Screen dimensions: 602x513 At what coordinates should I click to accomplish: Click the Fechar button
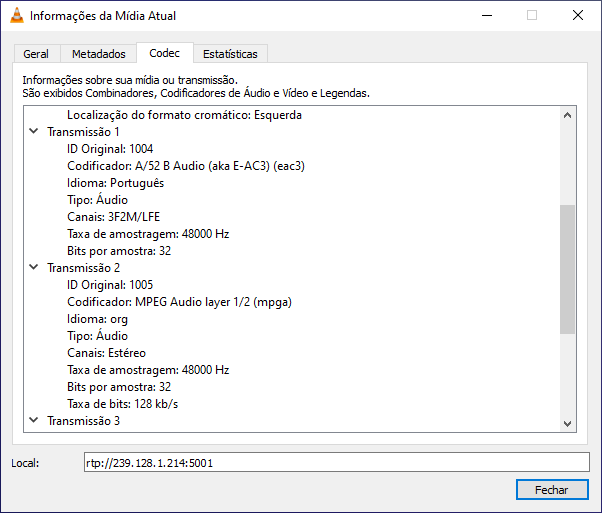click(x=552, y=490)
